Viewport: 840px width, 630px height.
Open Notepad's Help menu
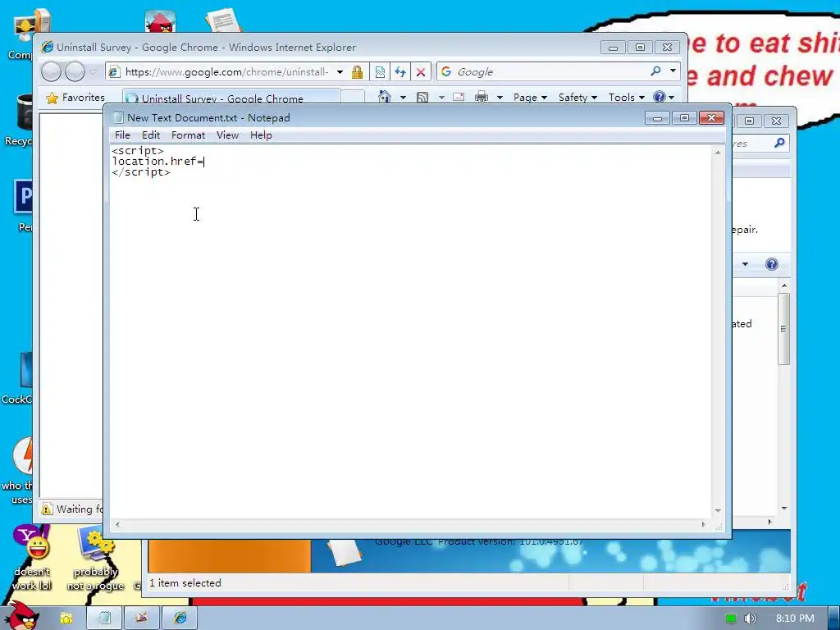(x=261, y=135)
